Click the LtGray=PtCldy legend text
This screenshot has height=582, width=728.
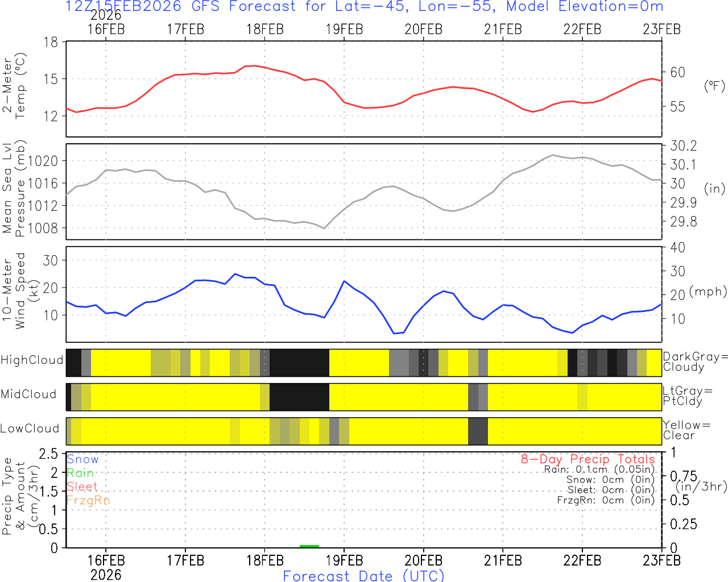pos(687,396)
